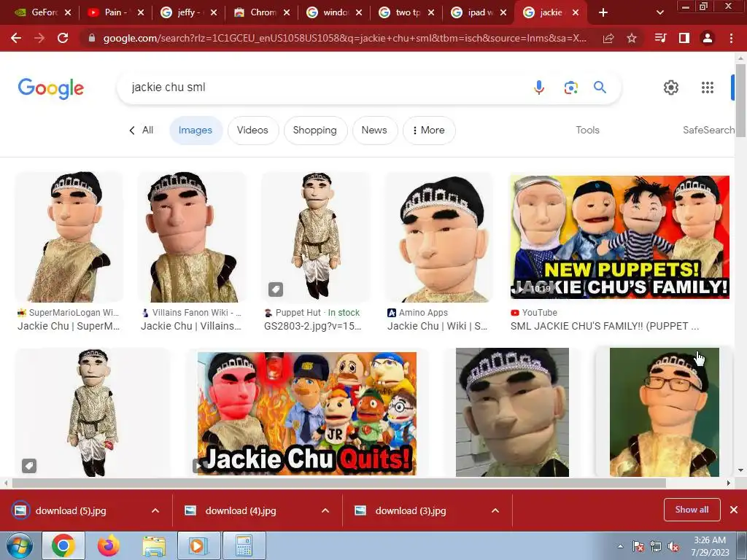Open the Amino Apps Jackie Chu link
The width and height of the screenshot is (747, 560).
(438, 326)
